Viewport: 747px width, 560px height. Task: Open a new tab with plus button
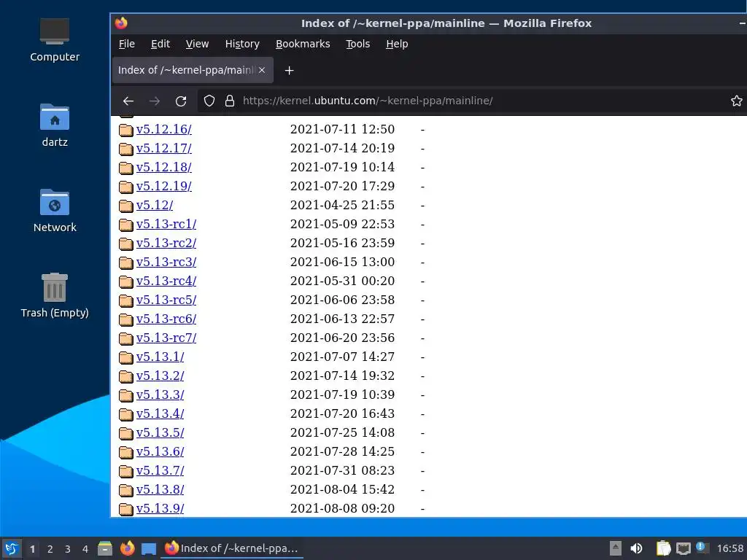(x=289, y=71)
